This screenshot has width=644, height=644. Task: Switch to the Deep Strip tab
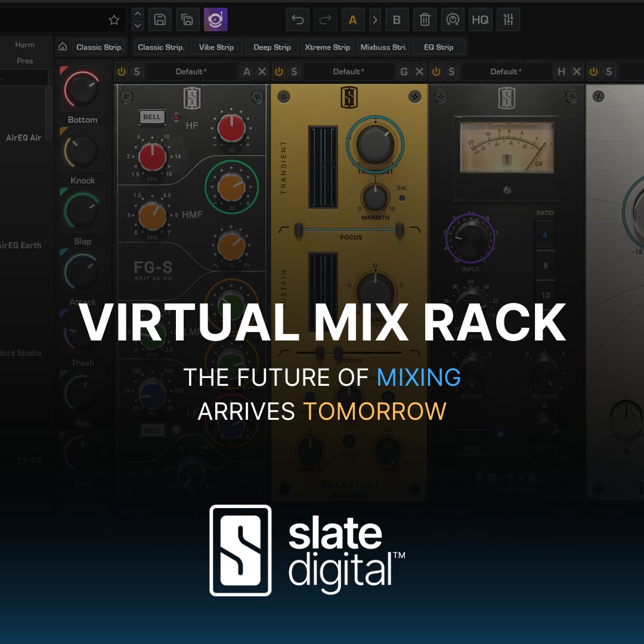[272, 47]
